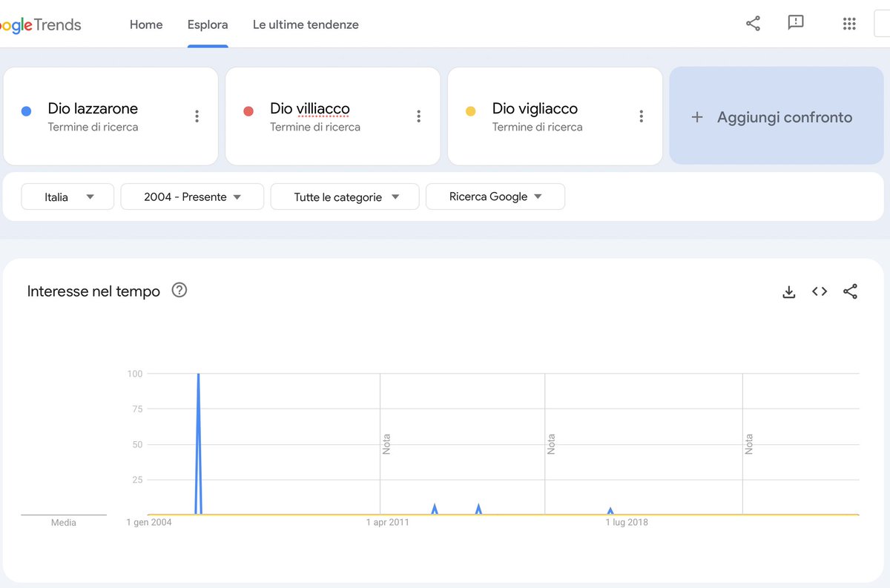890x588 pixels.
Task: Open options menu for Dio villiacco
Action: 419,116
